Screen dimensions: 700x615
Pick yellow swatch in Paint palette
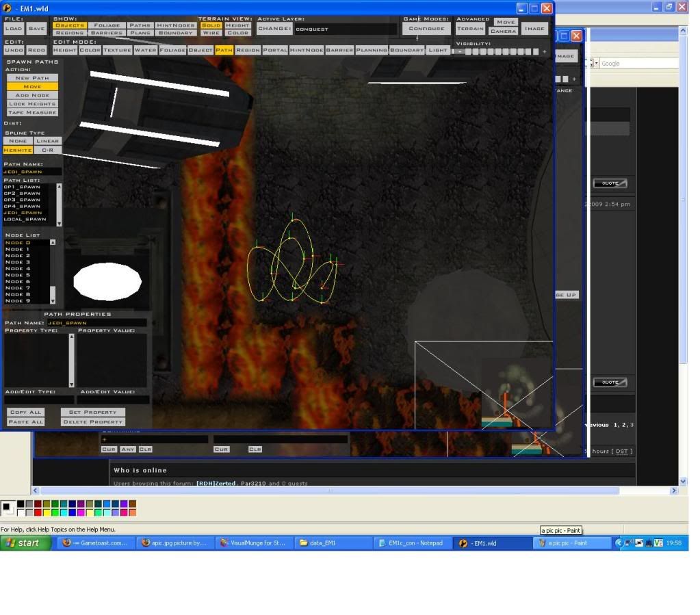[47, 512]
